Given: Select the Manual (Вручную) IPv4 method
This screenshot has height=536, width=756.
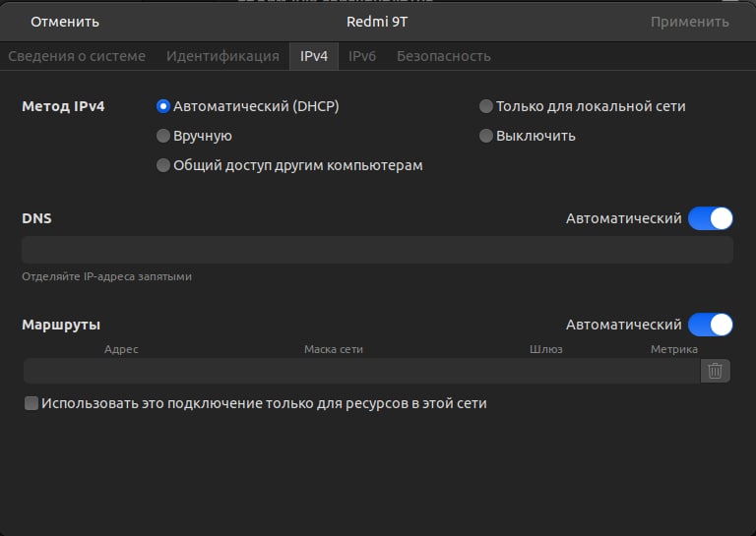Looking at the screenshot, I should click(x=163, y=136).
